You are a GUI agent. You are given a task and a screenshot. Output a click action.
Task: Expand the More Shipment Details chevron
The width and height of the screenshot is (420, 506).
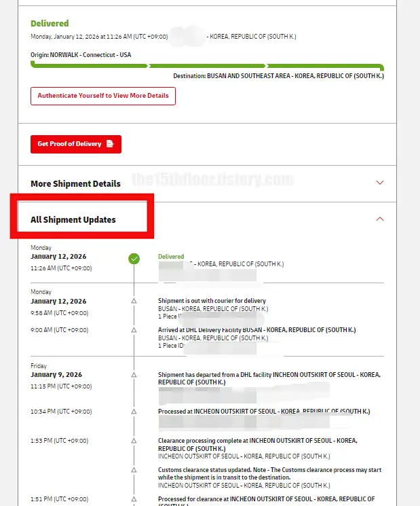click(x=380, y=183)
